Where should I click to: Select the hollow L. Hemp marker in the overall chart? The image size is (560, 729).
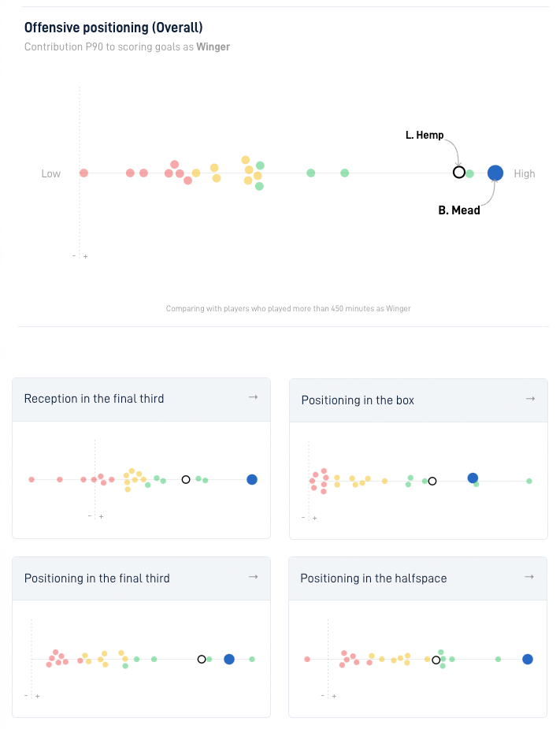tap(458, 173)
